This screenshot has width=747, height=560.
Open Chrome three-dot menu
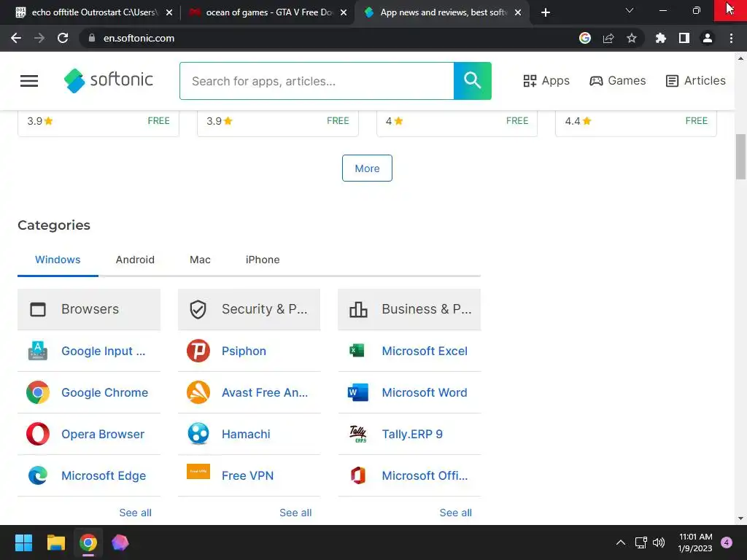point(731,38)
